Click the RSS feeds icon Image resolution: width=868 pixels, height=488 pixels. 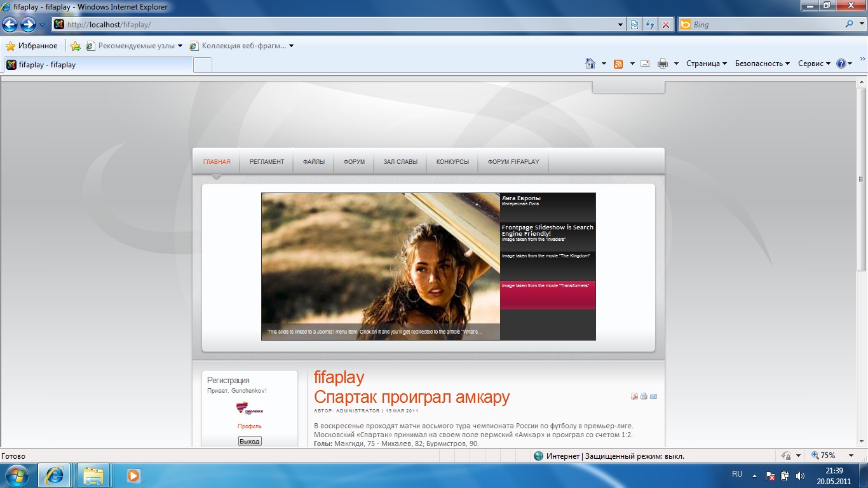pyautogui.click(x=618, y=64)
